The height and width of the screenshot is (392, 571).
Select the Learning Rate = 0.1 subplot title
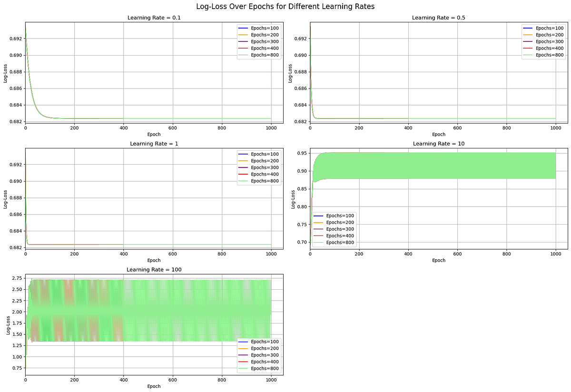(x=154, y=18)
